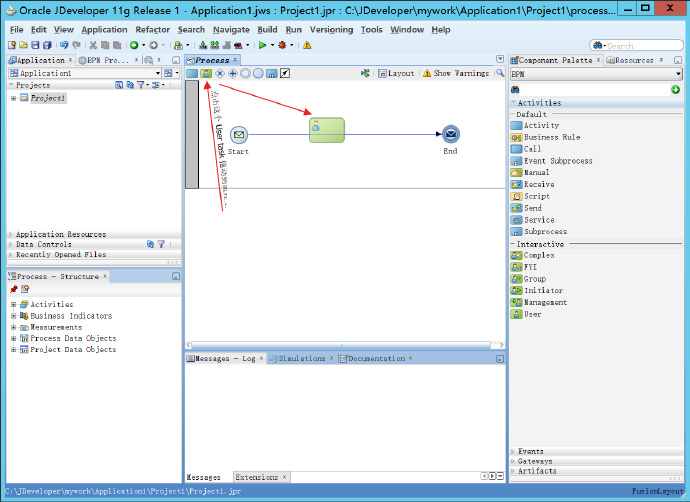Expand the Project1 tree node
Viewport: 690px width, 502px height.
coord(14,98)
